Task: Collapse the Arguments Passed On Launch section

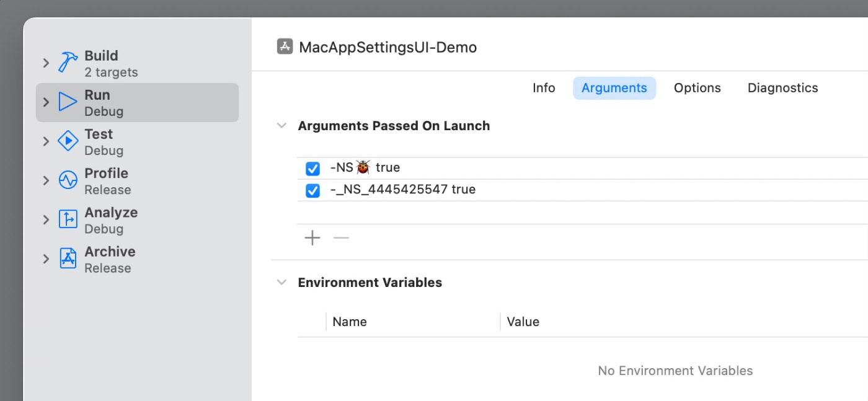Action: pyautogui.click(x=281, y=126)
